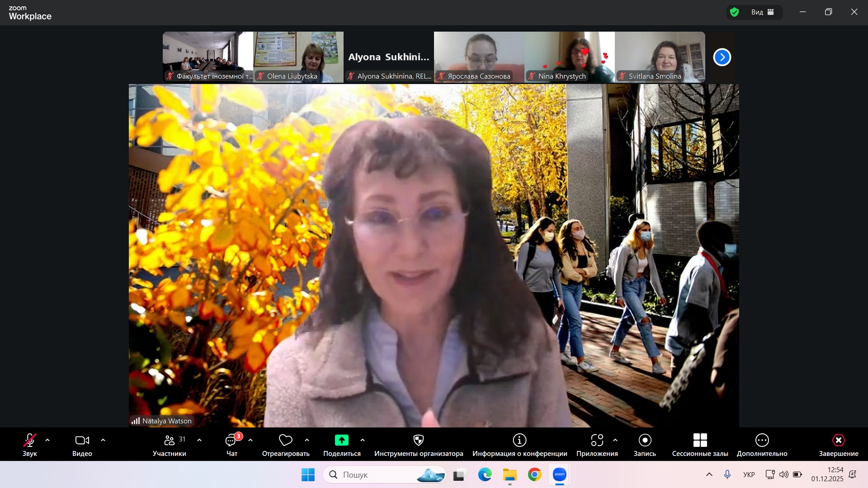
Task: Open the Вид view layout menu
Action: pyautogui.click(x=762, y=12)
